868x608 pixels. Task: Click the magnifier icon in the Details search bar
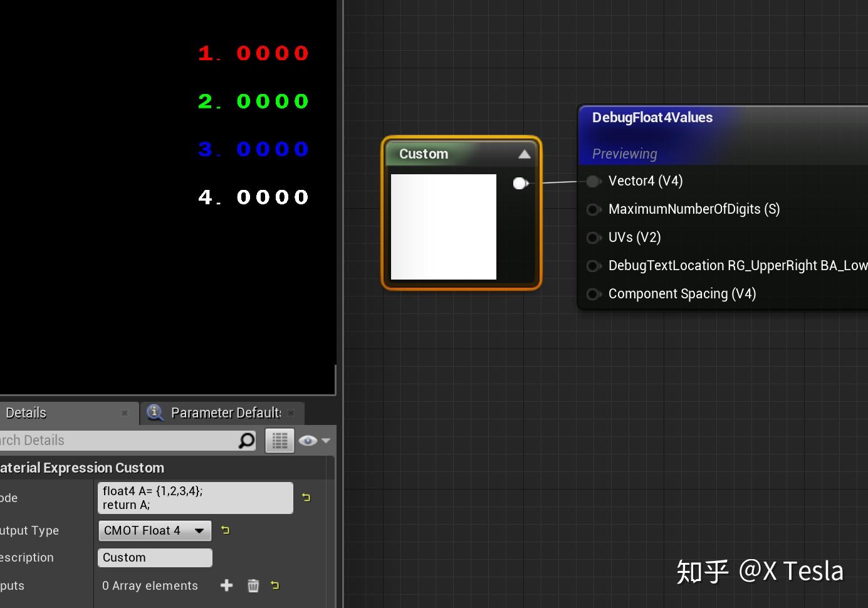click(244, 440)
